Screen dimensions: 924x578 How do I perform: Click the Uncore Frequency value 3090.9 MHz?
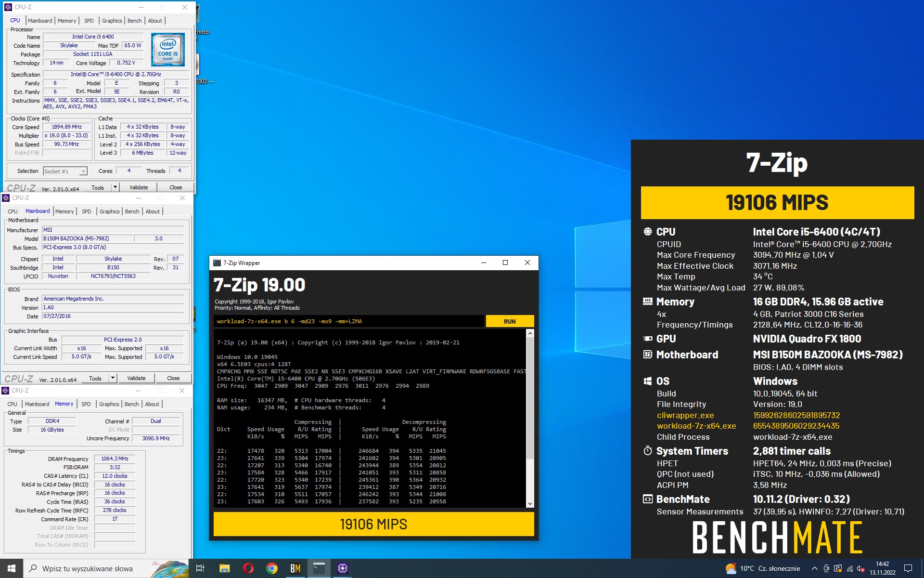click(x=156, y=438)
